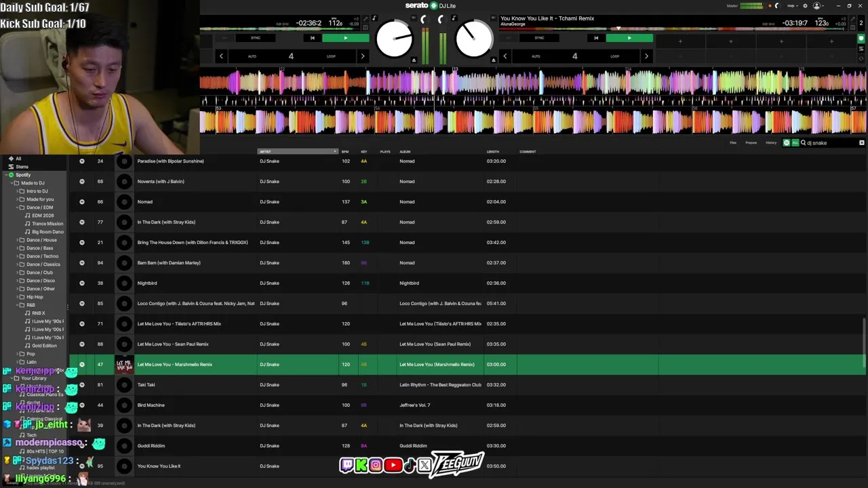868x488 pixels.
Task: Clear the dj snake search text
Action: (862, 143)
